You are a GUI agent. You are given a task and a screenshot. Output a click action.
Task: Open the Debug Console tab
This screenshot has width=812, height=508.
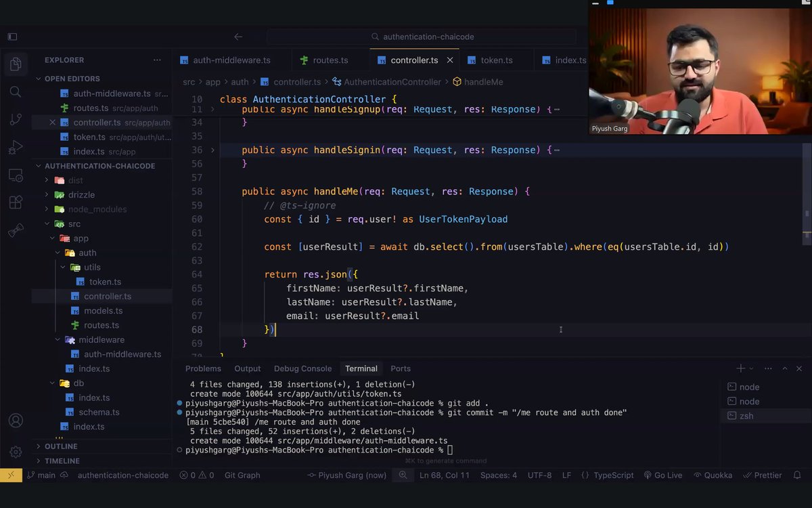302,368
